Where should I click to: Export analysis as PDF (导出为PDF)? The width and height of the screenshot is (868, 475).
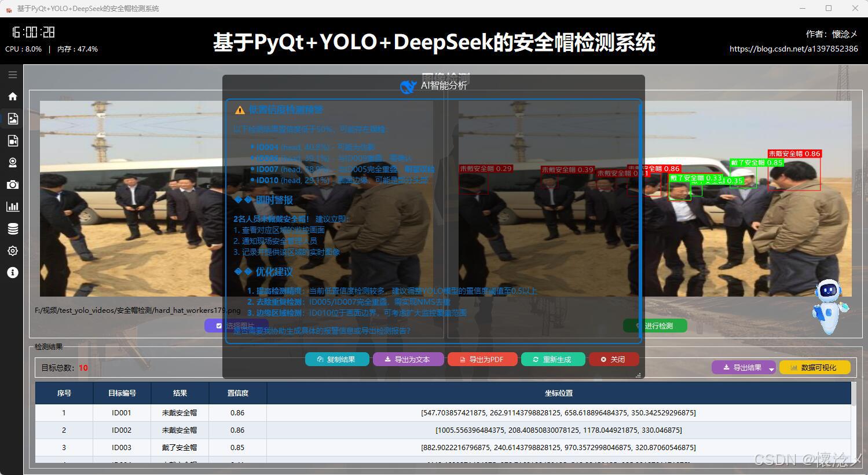point(482,359)
